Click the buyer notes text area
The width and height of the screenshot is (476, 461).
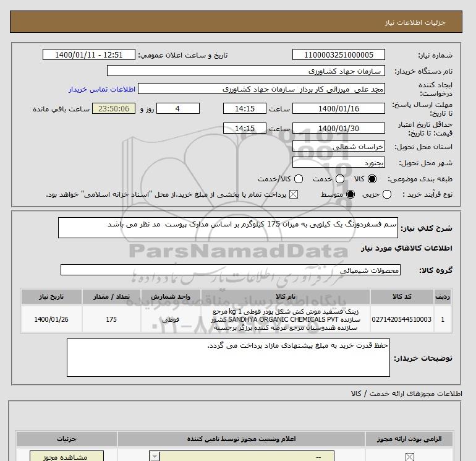(x=228, y=358)
